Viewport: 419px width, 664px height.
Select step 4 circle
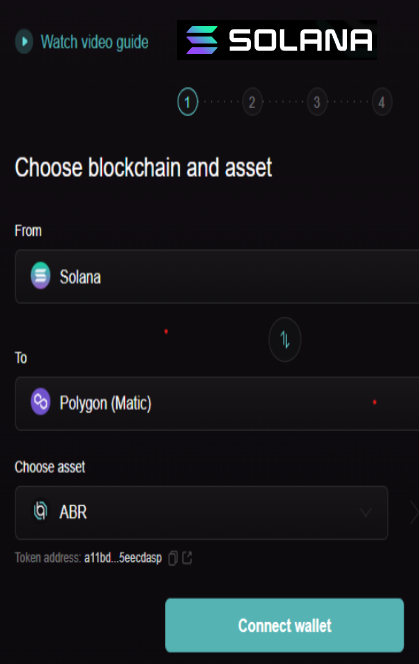point(382,102)
